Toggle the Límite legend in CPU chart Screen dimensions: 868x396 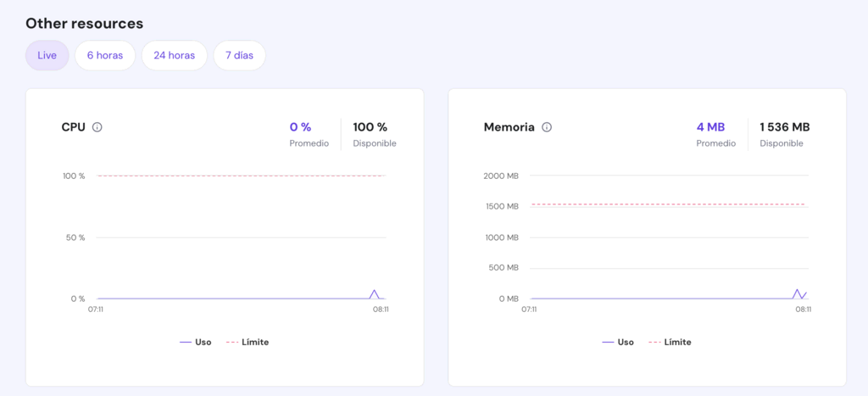coord(248,342)
